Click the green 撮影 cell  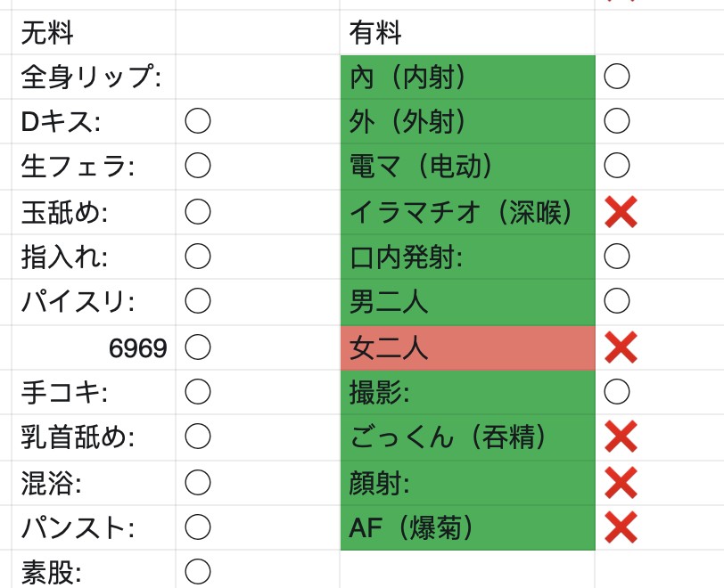(x=468, y=392)
